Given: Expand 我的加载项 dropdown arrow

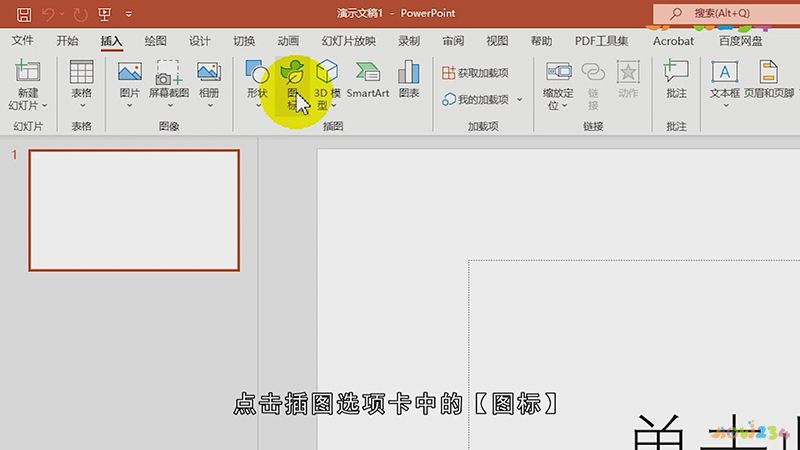Looking at the screenshot, I should (x=519, y=99).
